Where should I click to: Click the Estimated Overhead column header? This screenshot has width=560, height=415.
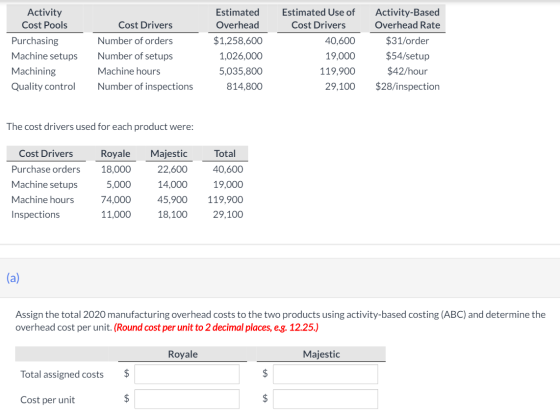click(x=238, y=19)
